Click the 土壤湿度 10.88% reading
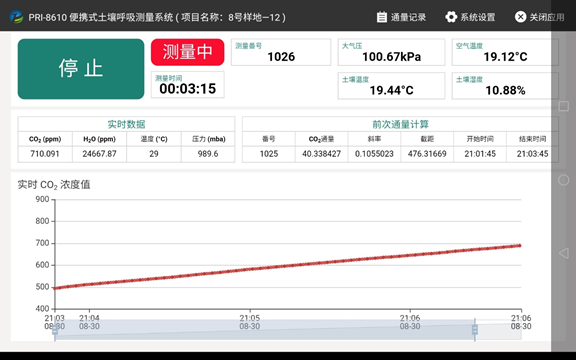This screenshot has height=360, width=576. [505, 86]
